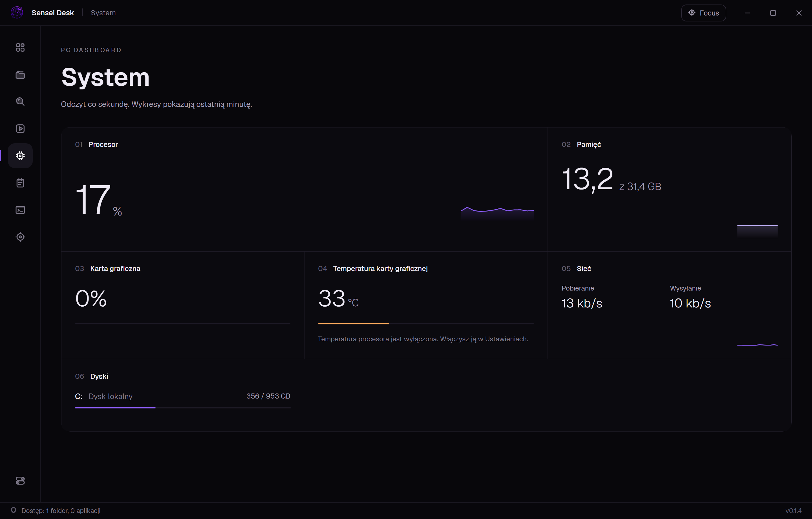Click the Procesor card title
Image resolution: width=812 pixels, height=519 pixels.
pos(103,144)
